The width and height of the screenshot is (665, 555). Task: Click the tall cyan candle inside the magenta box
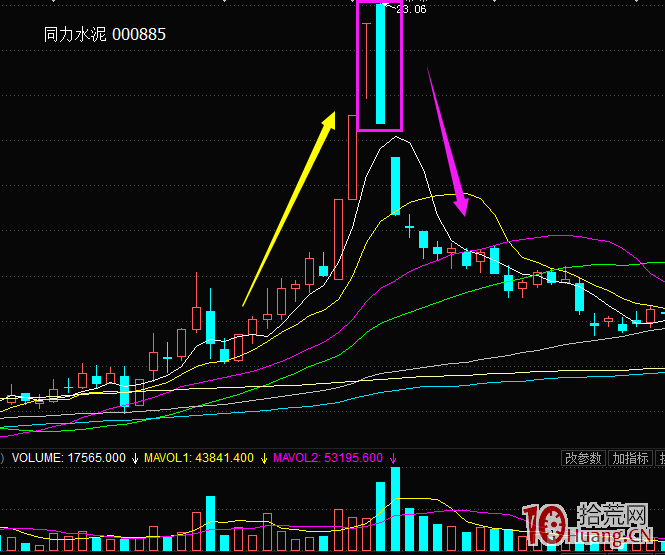[x=380, y=64]
